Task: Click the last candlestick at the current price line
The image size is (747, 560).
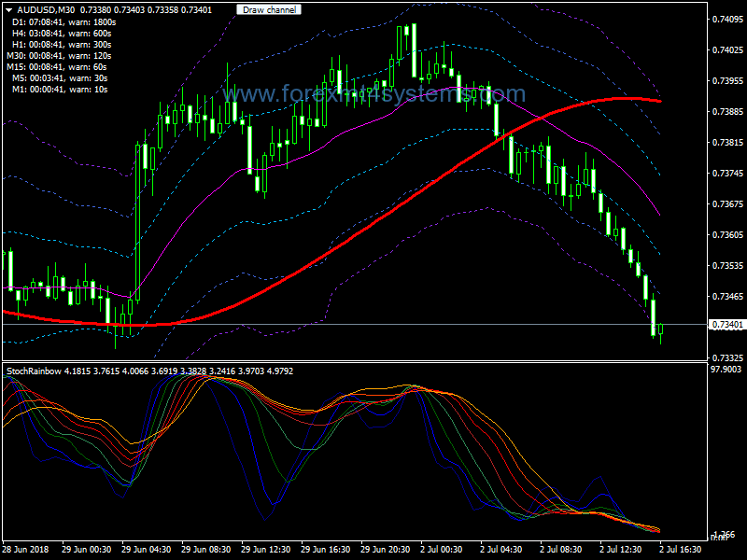Action: (x=660, y=329)
